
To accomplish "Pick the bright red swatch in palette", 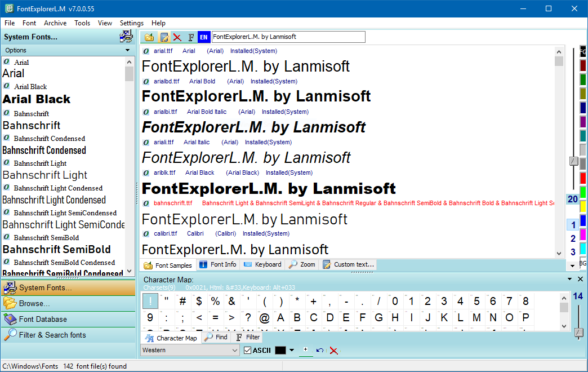I will click(583, 178).
